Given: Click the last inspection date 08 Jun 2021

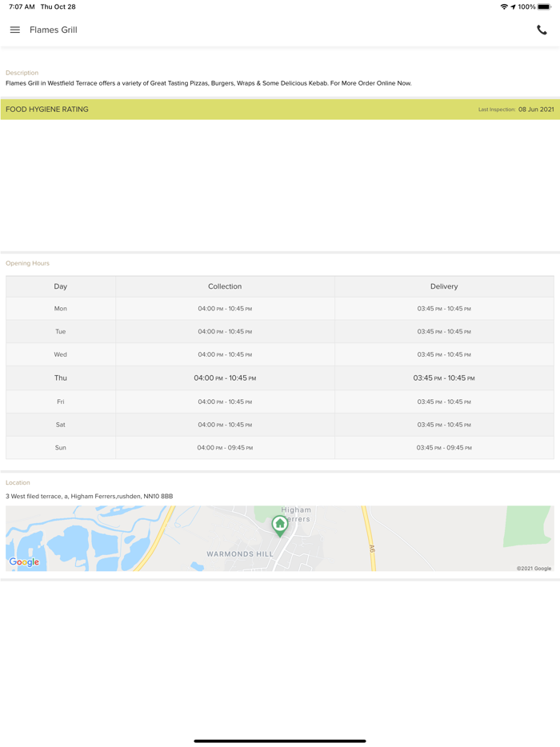Looking at the screenshot, I should (x=536, y=109).
